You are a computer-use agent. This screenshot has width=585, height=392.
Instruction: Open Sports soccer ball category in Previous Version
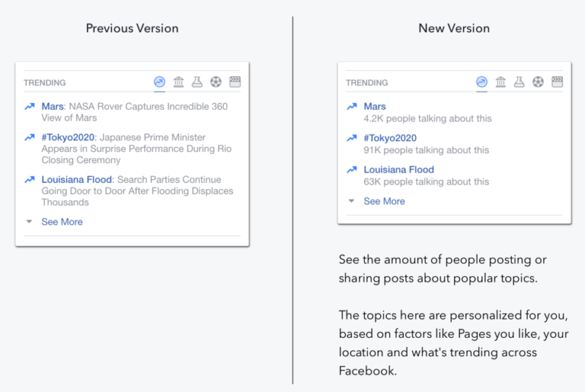pyautogui.click(x=216, y=82)
